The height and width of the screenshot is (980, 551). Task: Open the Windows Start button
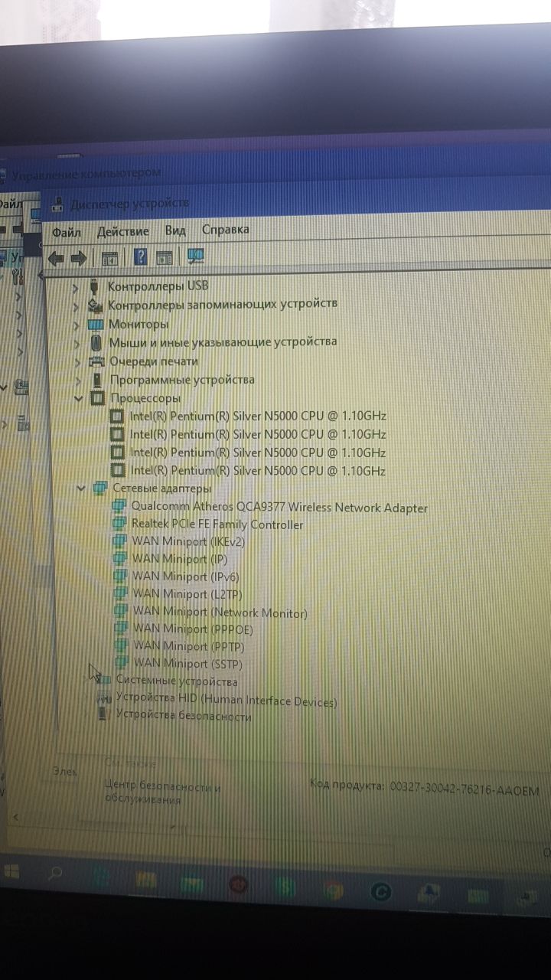(11, 872)
